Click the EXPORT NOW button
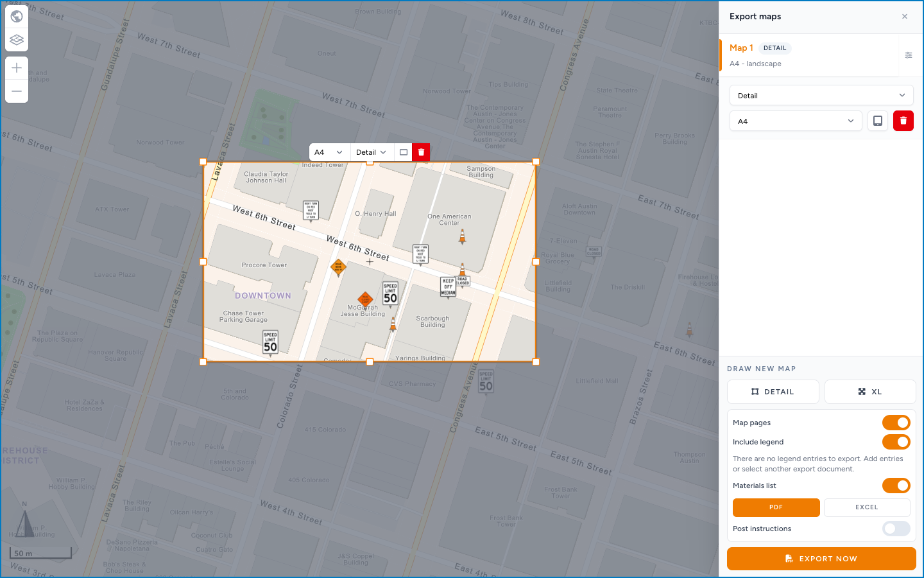 (821, 559)
